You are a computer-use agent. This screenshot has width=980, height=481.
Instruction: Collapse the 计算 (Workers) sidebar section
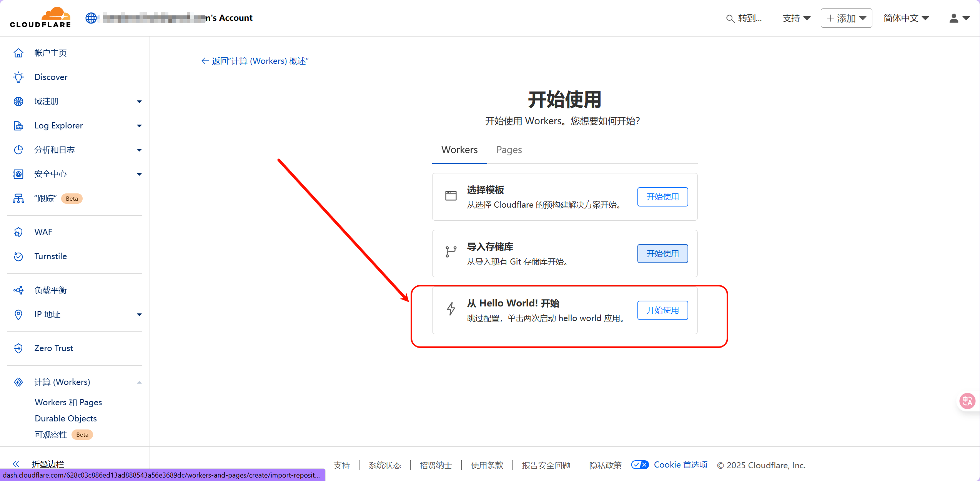[139, 382]
